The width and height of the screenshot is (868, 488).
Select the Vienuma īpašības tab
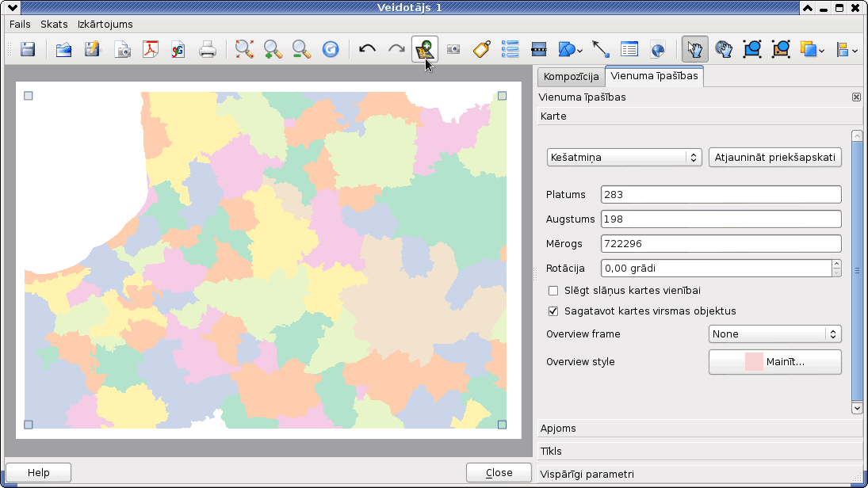pos(654,76)
